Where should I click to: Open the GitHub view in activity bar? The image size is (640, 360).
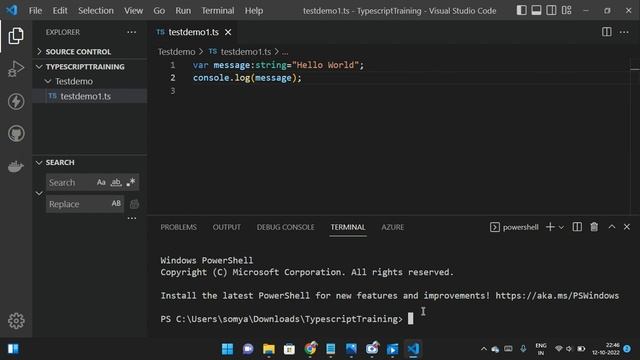coord(16,133)
